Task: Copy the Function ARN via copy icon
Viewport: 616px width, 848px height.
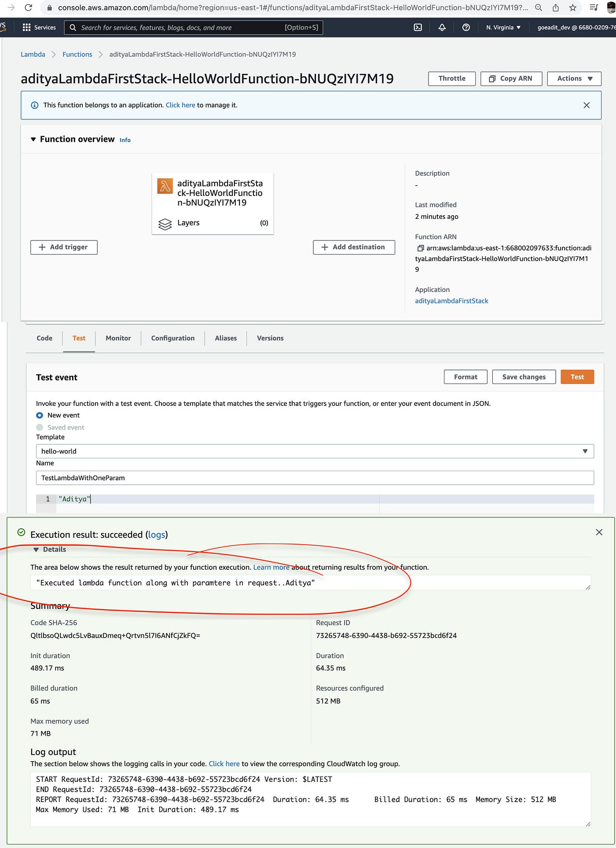Action: (420, 248)
